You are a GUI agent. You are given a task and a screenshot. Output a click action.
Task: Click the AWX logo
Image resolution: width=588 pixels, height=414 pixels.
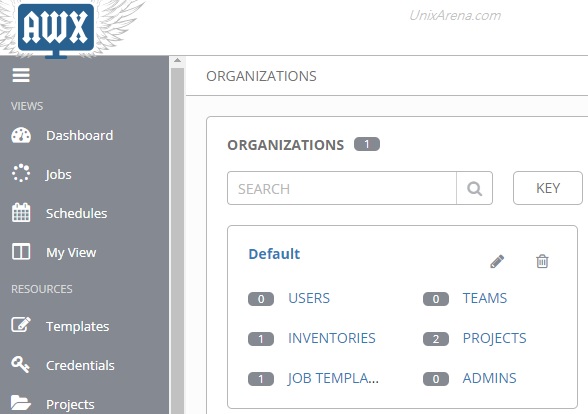[x=56, y=29]
